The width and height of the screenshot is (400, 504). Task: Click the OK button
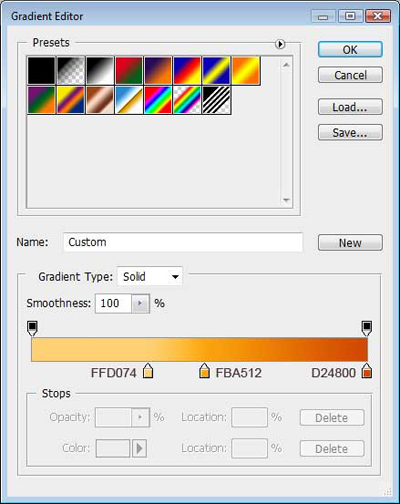tap(350, 49)
